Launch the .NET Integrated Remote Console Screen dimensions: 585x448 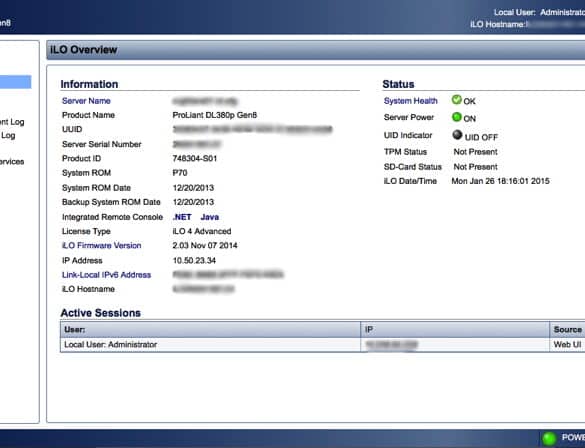click(182, 217)
